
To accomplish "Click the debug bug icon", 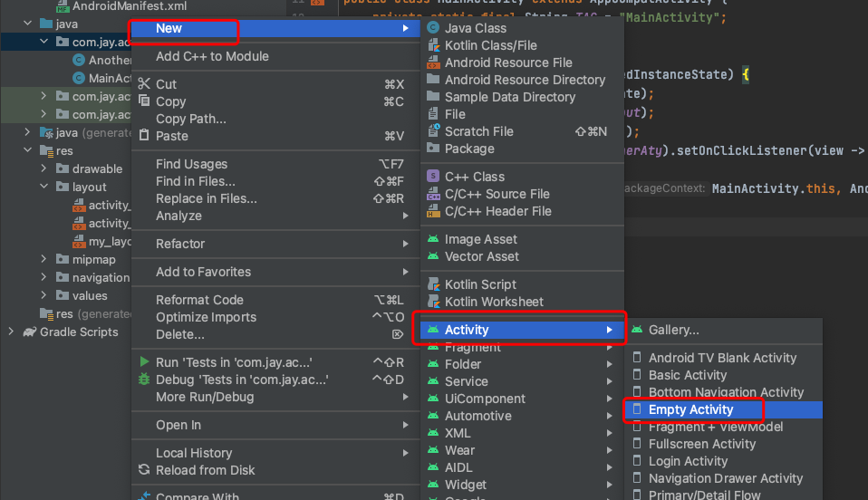I will 144,379.
